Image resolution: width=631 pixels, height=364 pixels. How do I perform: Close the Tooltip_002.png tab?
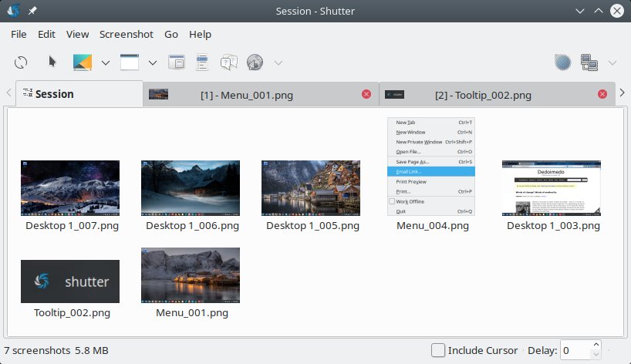coord(602,94)
